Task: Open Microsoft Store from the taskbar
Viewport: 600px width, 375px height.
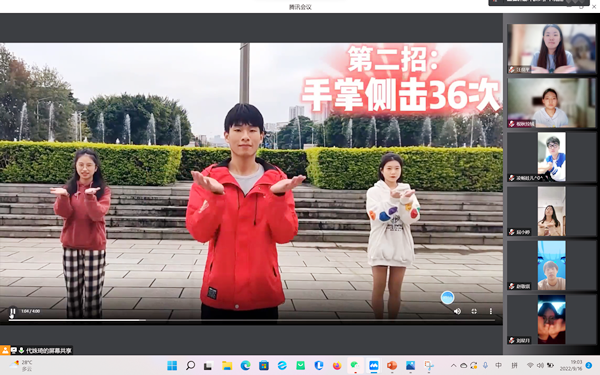Action: [x=264, y=365]
